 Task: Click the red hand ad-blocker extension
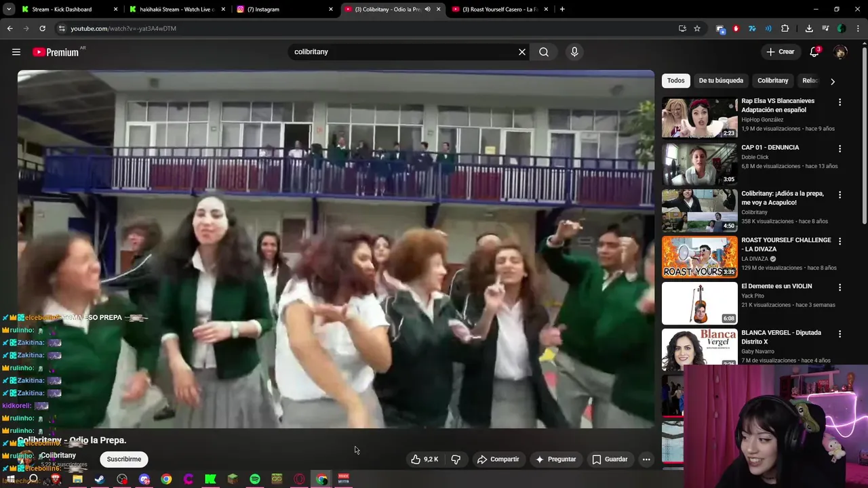click(736, 28)
